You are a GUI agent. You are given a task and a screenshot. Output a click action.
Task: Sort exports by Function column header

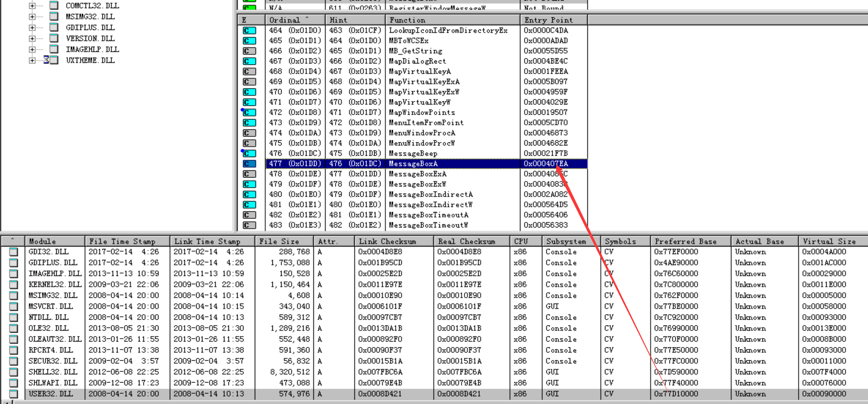click(x=453, y=20)
